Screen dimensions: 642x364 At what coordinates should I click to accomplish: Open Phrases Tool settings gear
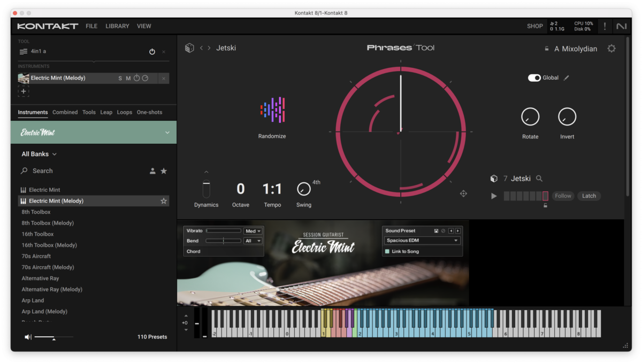point(612,49)
